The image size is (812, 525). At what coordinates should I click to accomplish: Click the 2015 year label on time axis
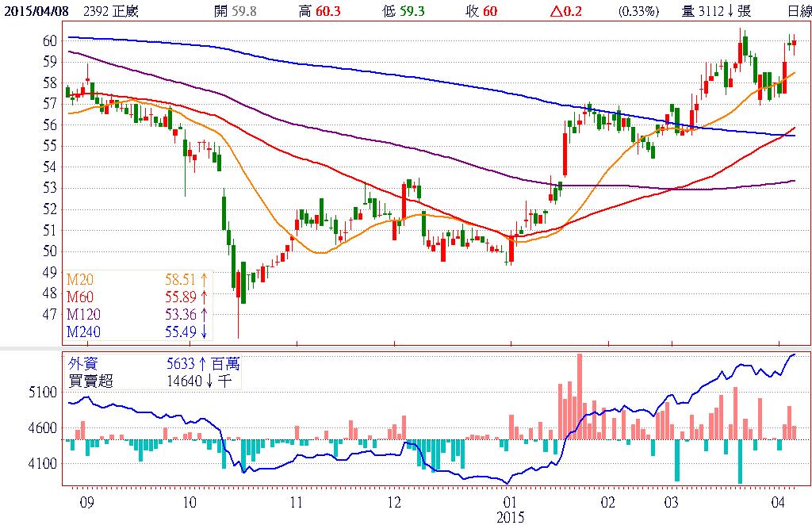click(512, 517)
